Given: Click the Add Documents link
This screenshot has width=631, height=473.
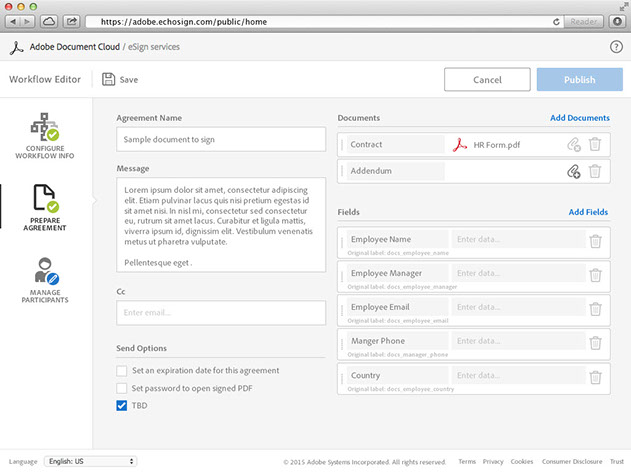Looking at the screenshot, I should 579,118.
